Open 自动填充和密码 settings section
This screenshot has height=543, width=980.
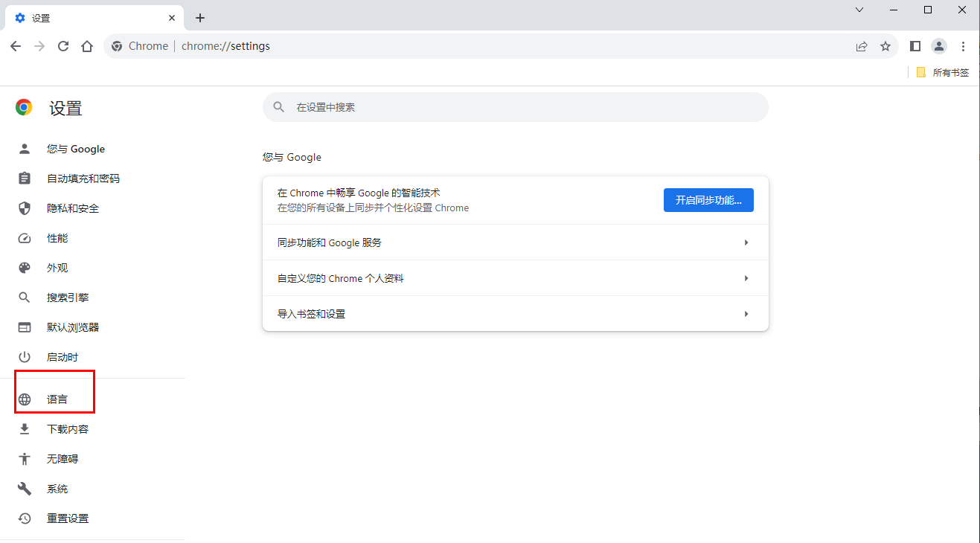[x=83, y=179]
